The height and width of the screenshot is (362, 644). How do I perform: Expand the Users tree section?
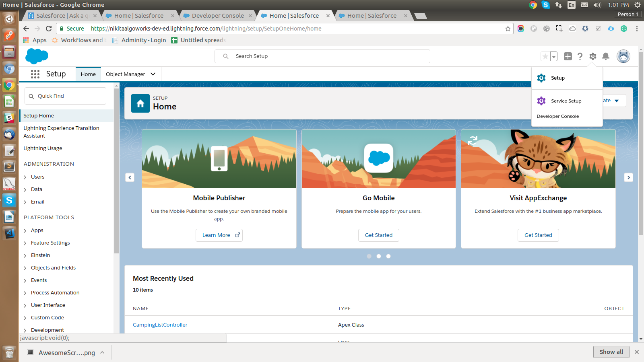point(25,177)
